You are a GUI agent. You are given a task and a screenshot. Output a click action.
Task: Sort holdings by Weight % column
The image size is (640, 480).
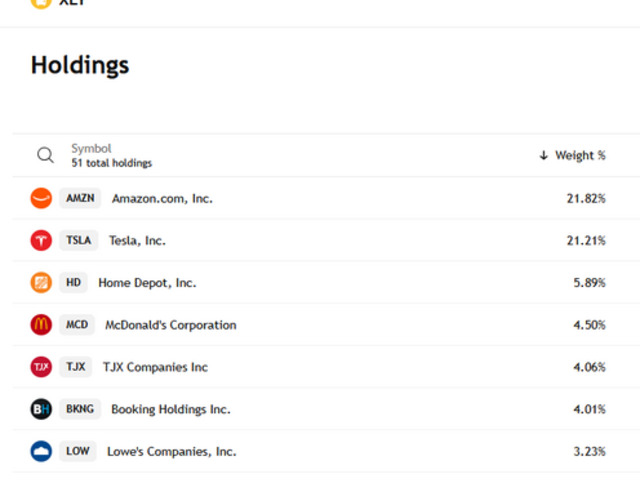pyautogui.click(x=580, y=155)
